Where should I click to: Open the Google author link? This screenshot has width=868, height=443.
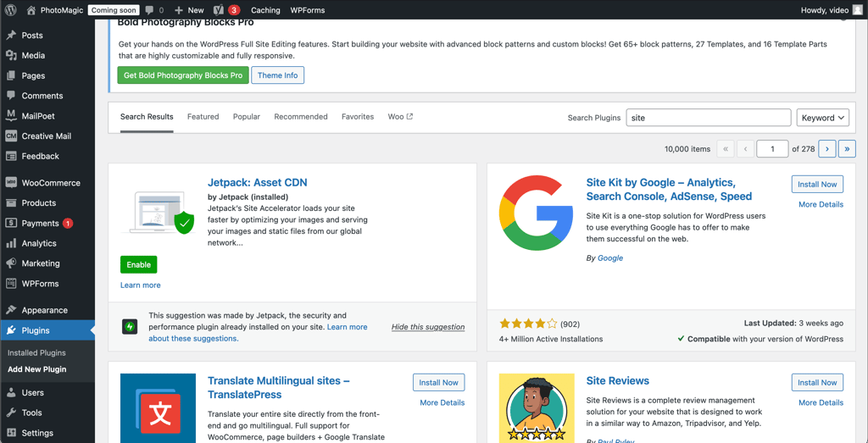pyautogui.click(x=610, y=257)
